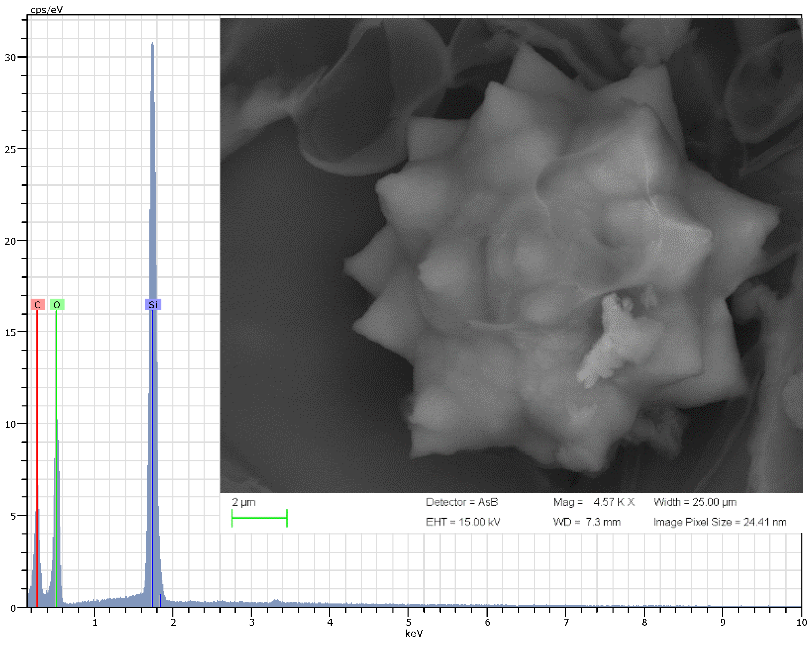Click the green O element label

(57, 304)
